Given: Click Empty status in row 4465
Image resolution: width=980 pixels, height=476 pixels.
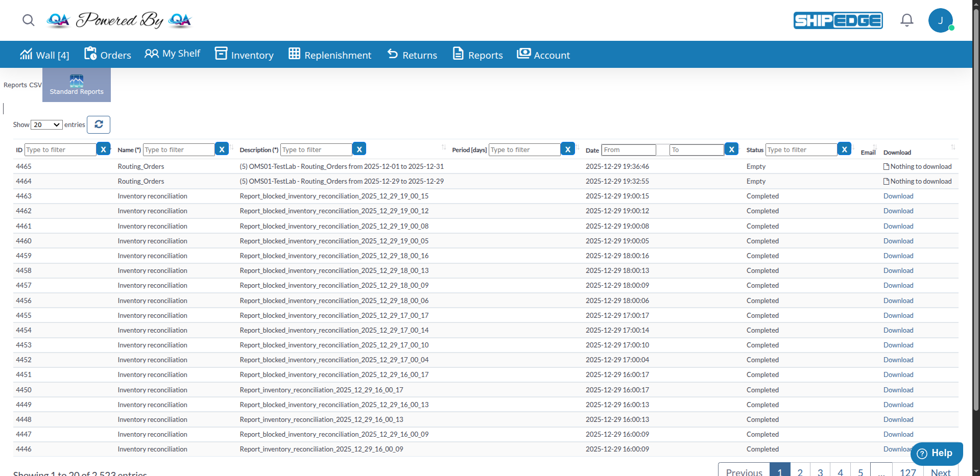Looking at the screenshot, I should (756, 167).
